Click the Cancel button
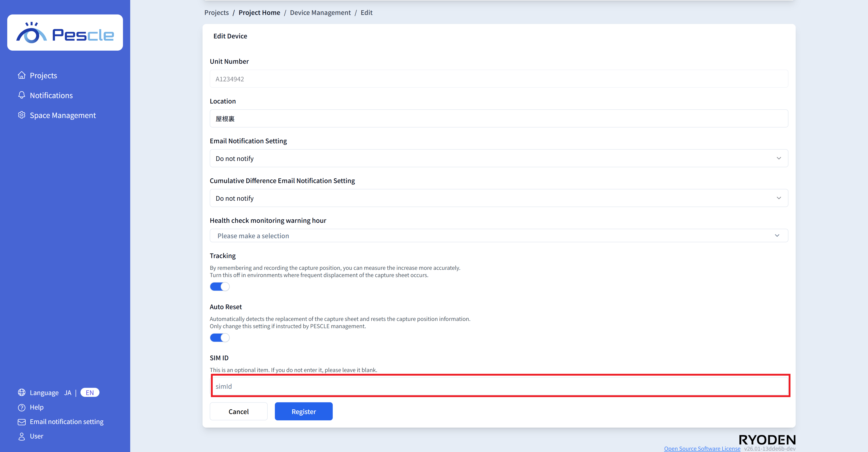This screenshot has width=868, height=452. 238,411
